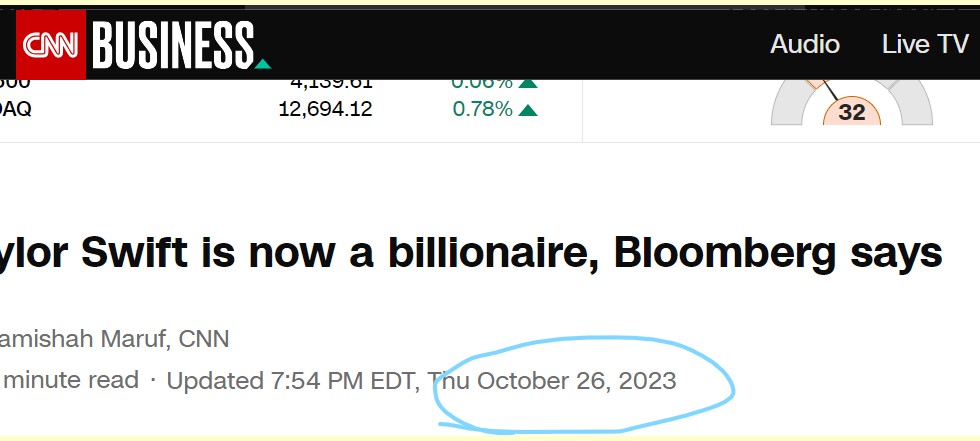Click the CNN text in the byline

pyautogui.click(x=204, y=339)
